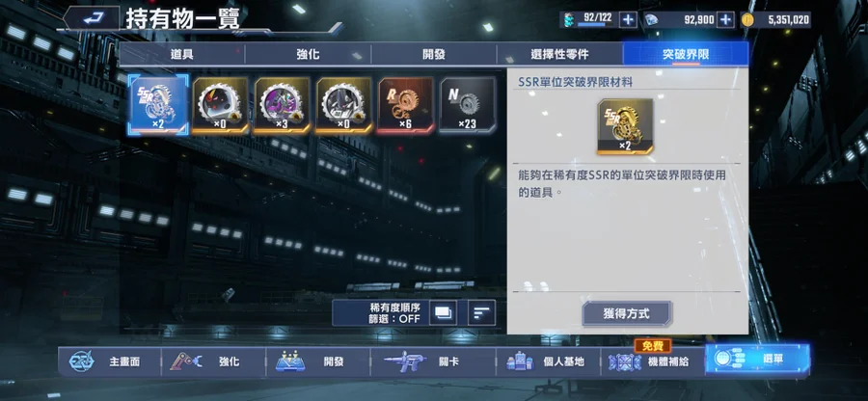Switch to the 道具 tab

click(182, 54)
